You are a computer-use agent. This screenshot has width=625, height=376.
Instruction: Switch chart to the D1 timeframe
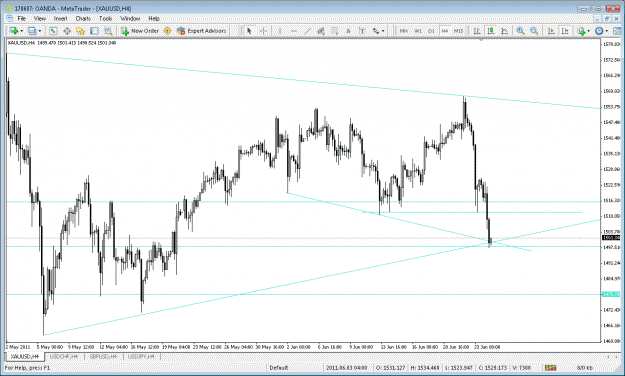tap(431, 31)
